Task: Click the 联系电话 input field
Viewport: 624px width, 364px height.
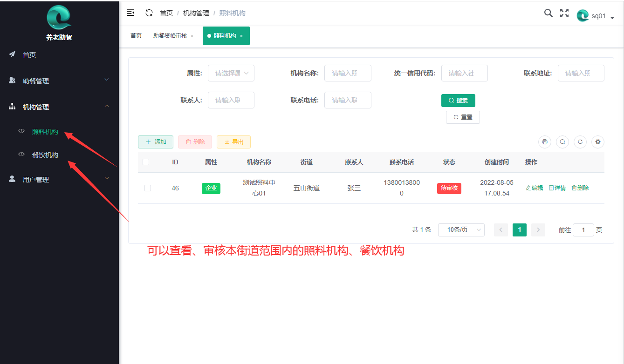Action: pos(348,100)
